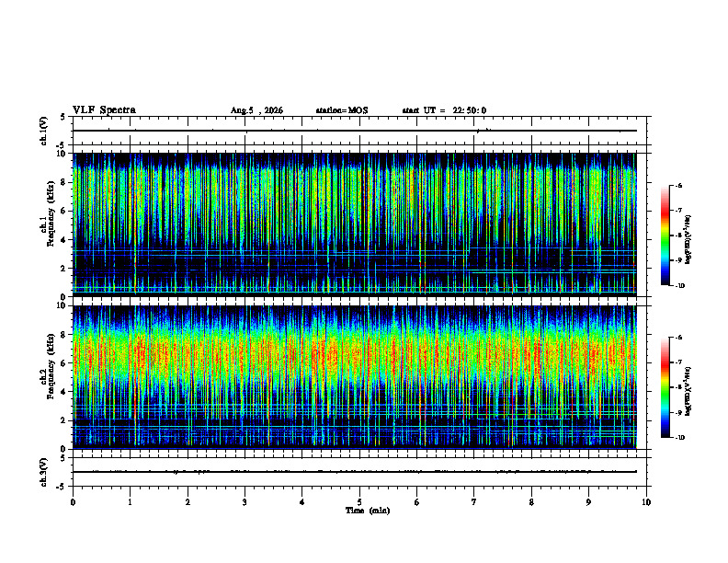
Task: Click the time axis tick label "3"
Action: (245, 502)
